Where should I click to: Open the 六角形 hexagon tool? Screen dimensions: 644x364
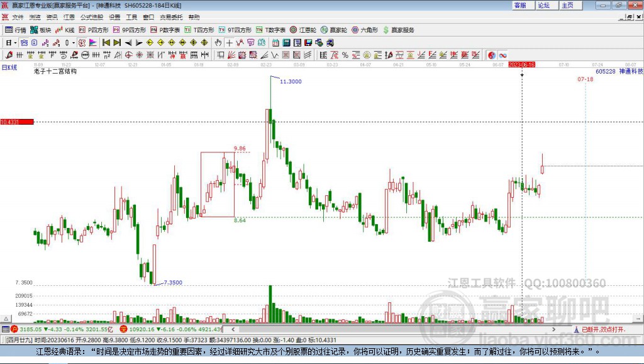point(365,30)
